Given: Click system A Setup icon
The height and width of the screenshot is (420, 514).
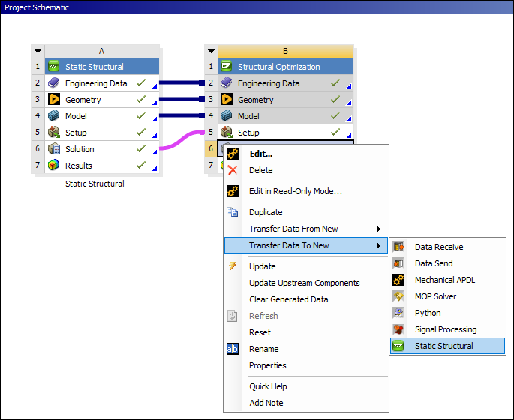Looking at the screenshot, I should (54, 132).
